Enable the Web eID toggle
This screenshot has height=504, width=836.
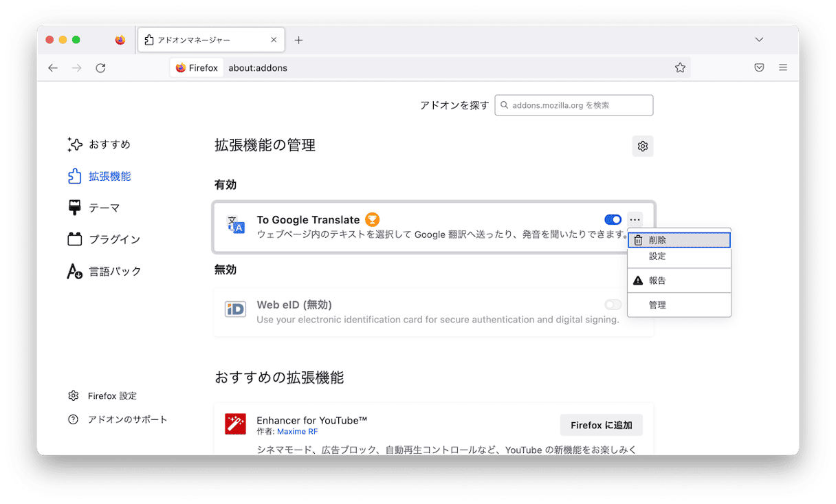coord(613,305)
